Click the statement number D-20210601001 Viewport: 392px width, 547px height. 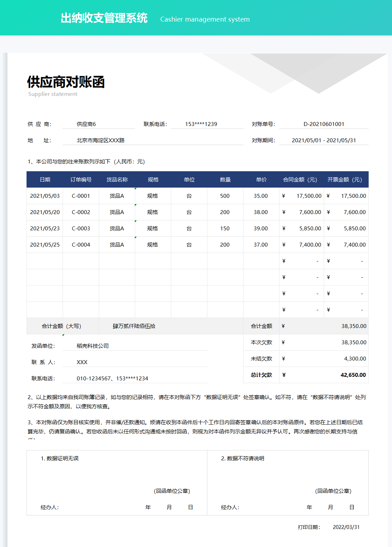[323, 124]
